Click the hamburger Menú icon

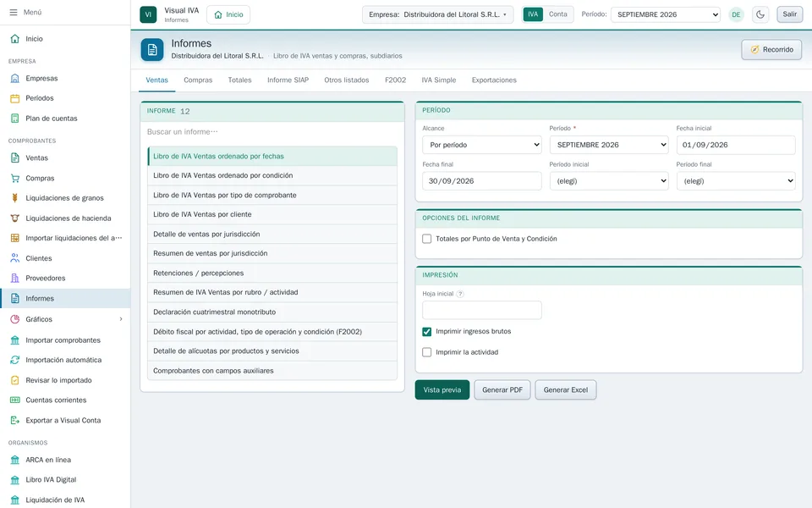click(x=14, y=12)
